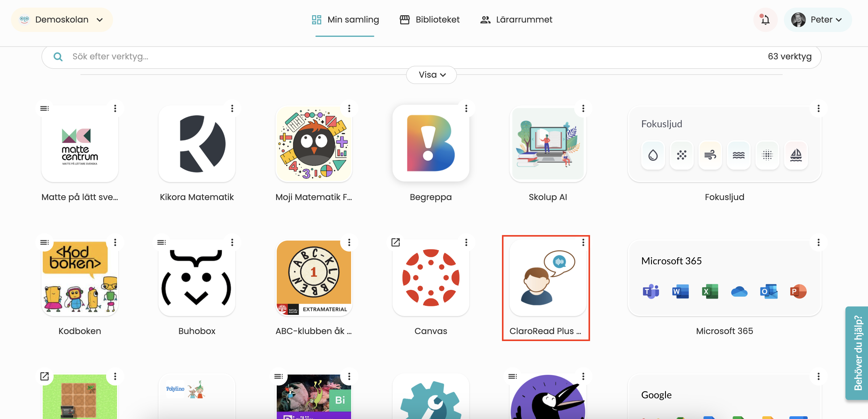Switch to Biblioteket tab
868x419 pixels.
pos(430,19)
